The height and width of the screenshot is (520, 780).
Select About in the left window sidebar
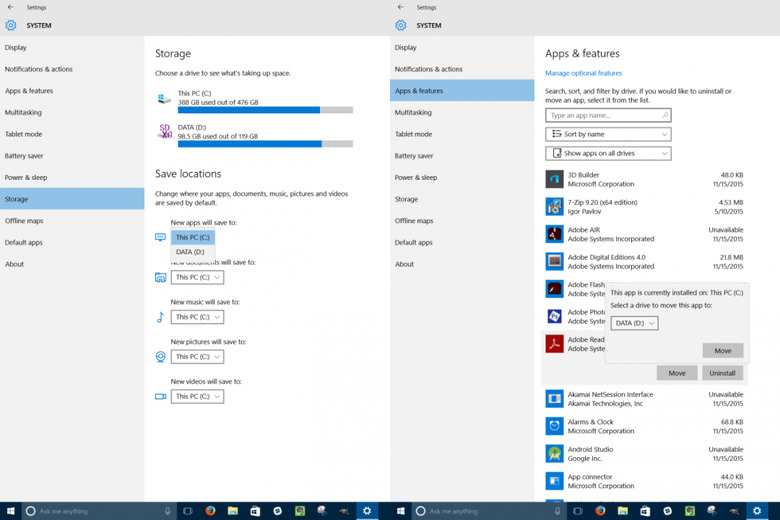coord(72,264)
